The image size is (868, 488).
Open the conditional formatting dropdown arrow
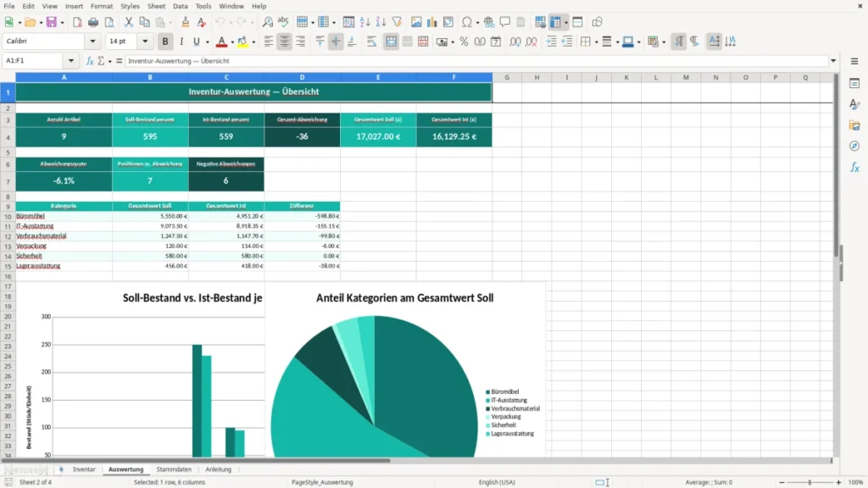pyautogui.click(x=663, y=42)
